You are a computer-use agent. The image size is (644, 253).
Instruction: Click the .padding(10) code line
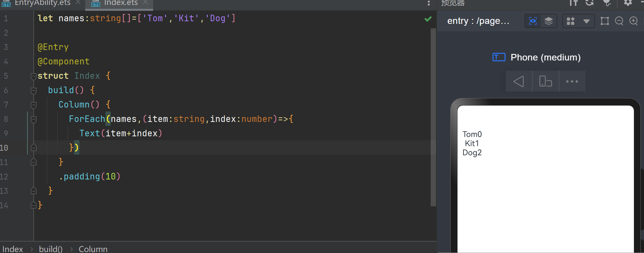coord(90,177)
